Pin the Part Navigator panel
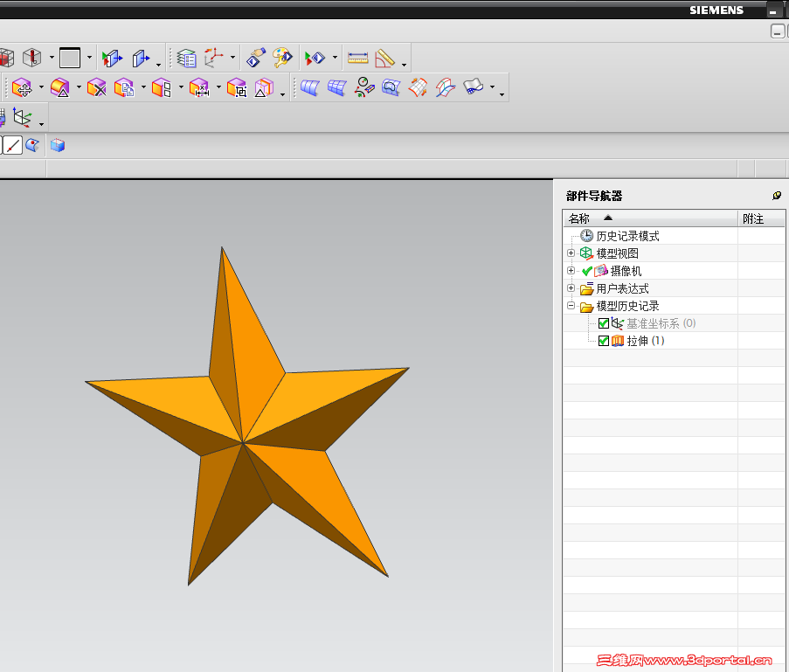Viewport: 789px width, 672px height. [777, 195]
